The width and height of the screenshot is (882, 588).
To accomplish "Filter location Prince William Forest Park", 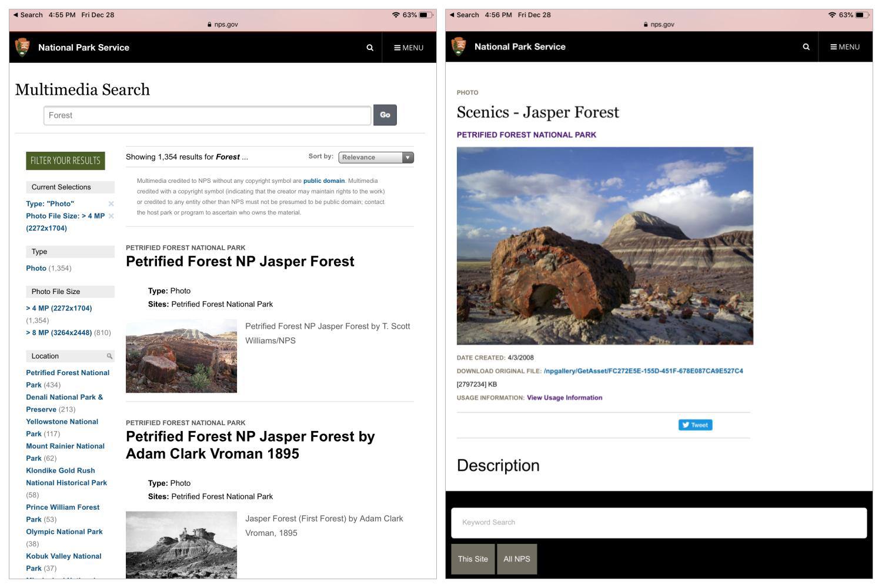I will click(x=62, y=513).
